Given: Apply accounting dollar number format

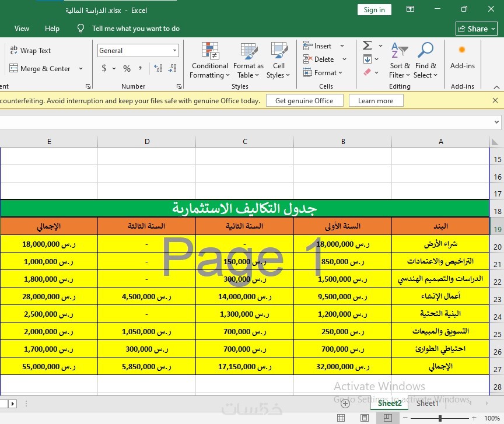Looking at the screenshot, I should [x=104, y=68].
